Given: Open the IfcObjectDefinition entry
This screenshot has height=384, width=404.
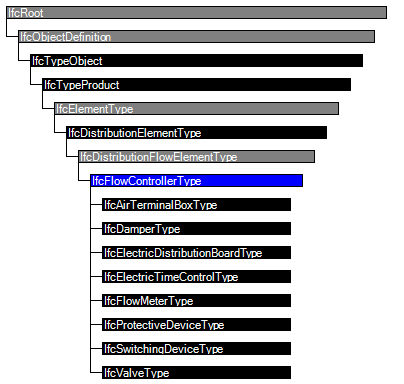Looking at the screenshot, I should (196, 37).
